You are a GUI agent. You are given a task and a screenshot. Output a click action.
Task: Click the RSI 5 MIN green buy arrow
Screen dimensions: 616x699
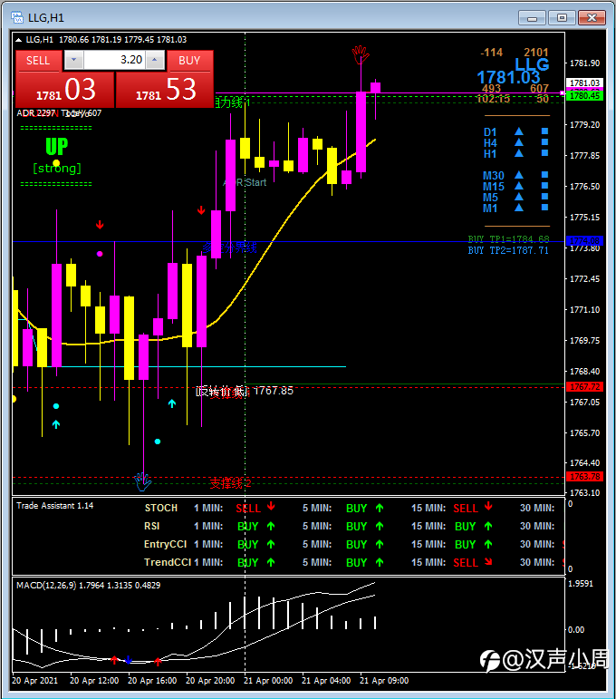380,526
